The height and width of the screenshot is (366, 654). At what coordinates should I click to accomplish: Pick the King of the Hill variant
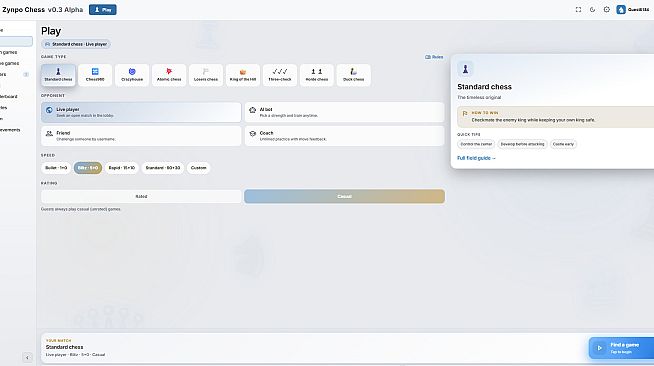[x=243, y=75]
